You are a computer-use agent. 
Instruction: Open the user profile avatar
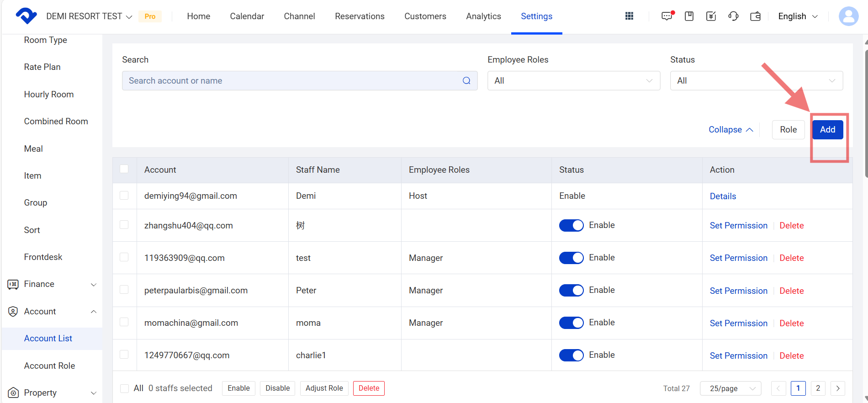click(x=848, y=16)
